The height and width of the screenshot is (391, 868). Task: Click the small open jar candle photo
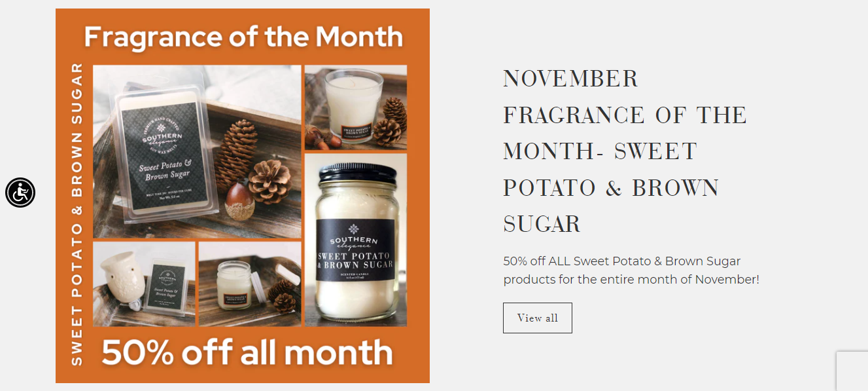click(x=250, y=284)
